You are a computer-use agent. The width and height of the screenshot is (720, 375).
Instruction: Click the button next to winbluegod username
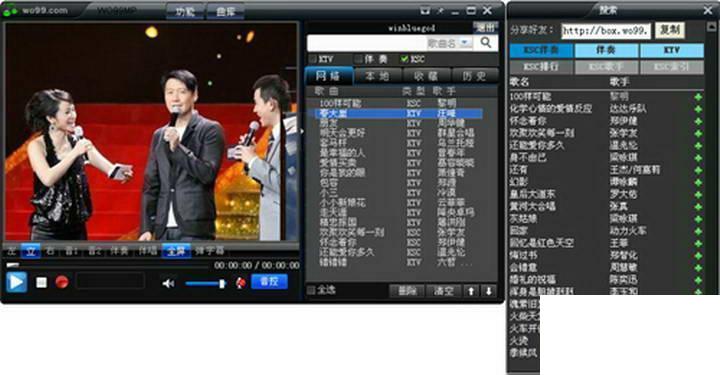tap(486, 28)
